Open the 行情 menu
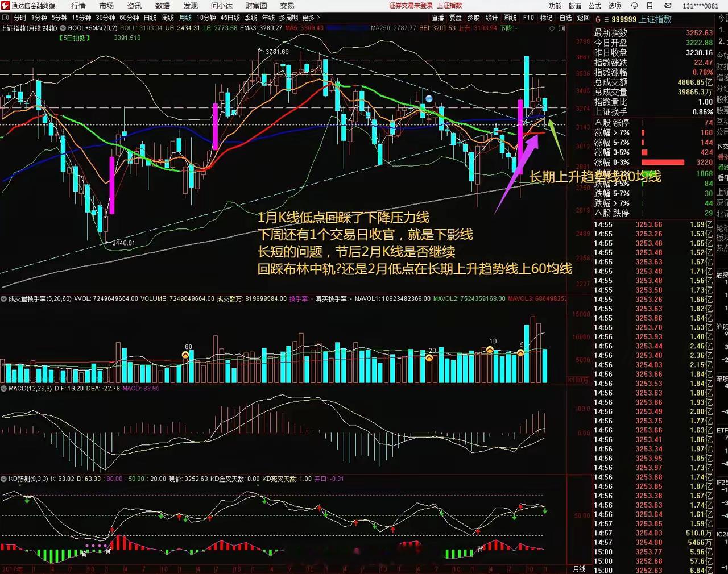 point(78,6)
